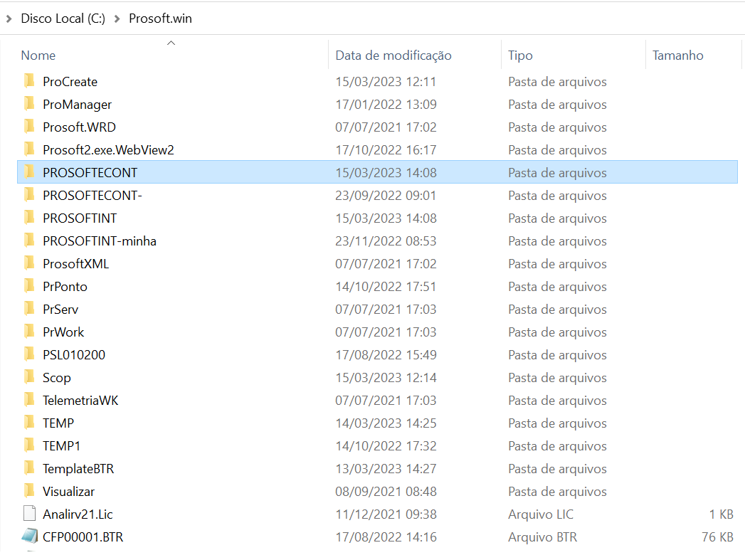This screenshot has width=745, height=560.
Task: Click the TEMP folder icon
Action: (29, 423)
